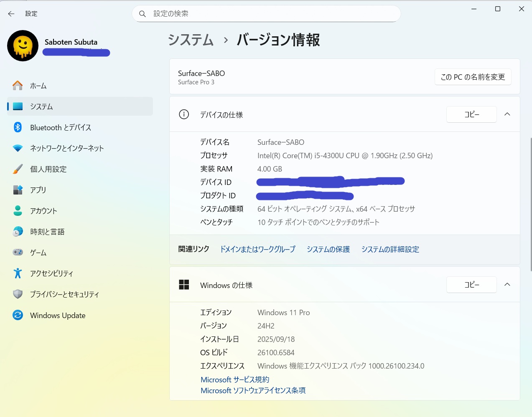Click the Surface Pro 3 model text
532x417 pixels.
click(x=196, y=82)
